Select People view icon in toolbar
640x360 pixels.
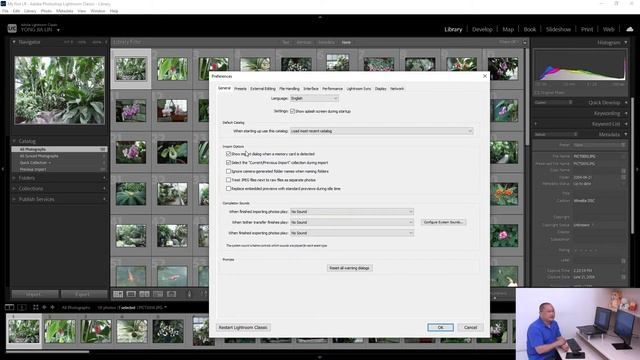click(171, 294)
